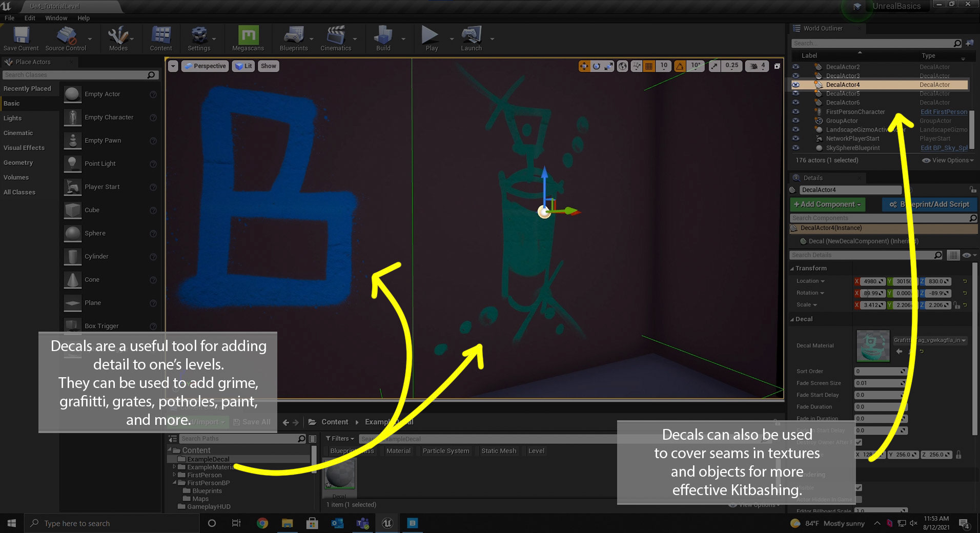Open the Cinematics toolbar button
980x533 pixels.
click(336, 38)
